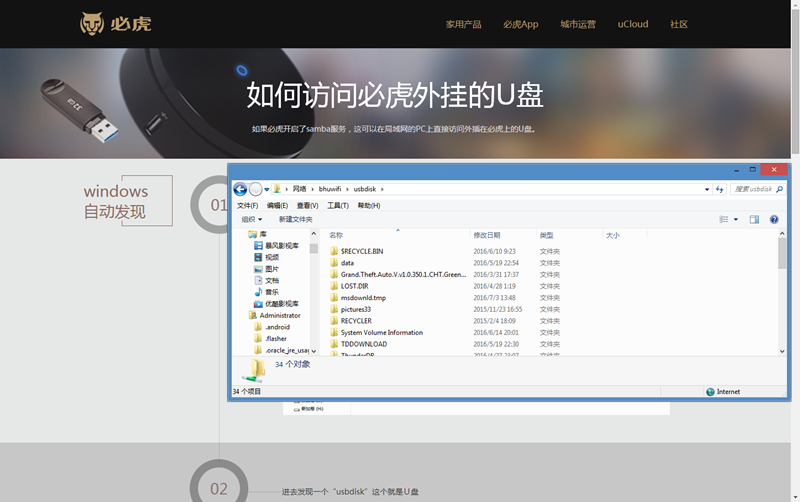Expand the chevron after bhuwifi breadcrumb
Viewport: 800px width, 502px height.
tap(347, 189)
